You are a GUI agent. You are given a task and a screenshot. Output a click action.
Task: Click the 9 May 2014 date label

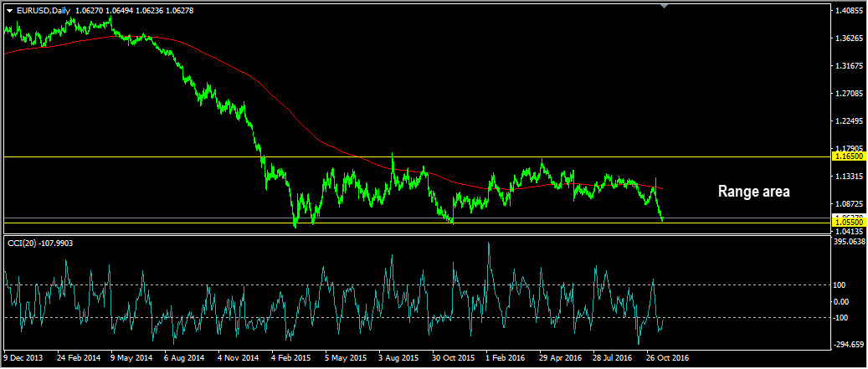(x=131, y=358)
